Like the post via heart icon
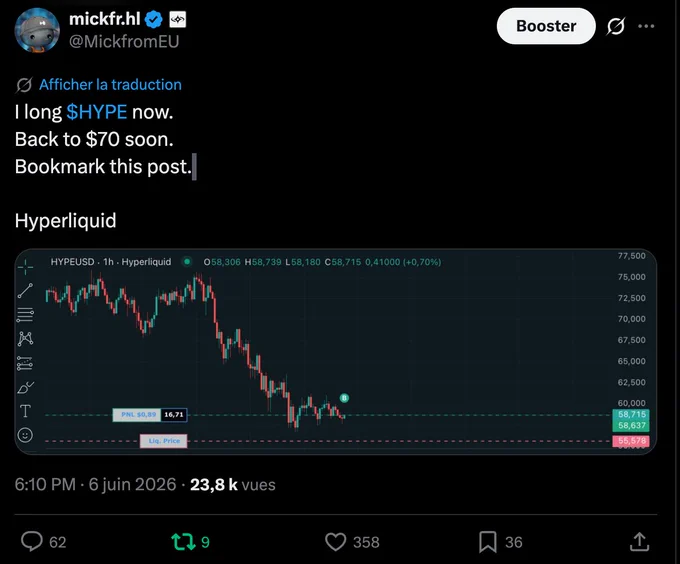 [x=335, y=542]
